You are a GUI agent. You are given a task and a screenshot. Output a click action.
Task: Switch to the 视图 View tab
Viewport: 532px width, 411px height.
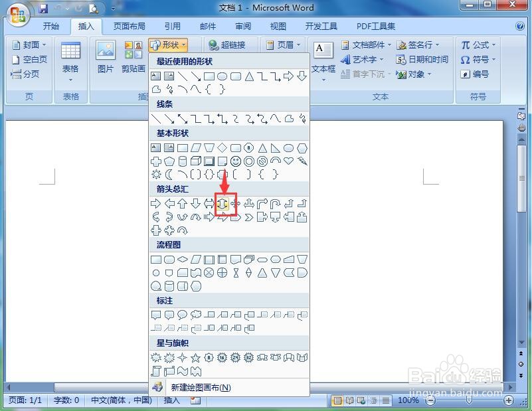tap(278, 27)
